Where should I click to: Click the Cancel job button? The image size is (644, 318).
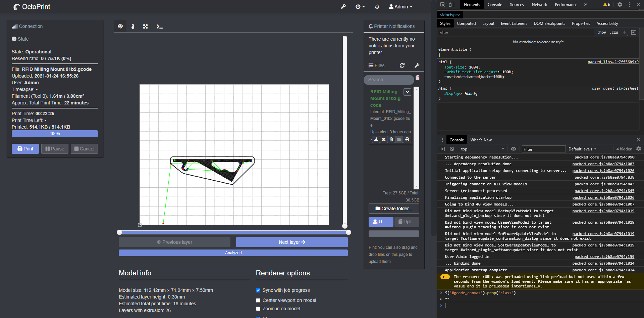pyautogui.click(x=84, y=149)
